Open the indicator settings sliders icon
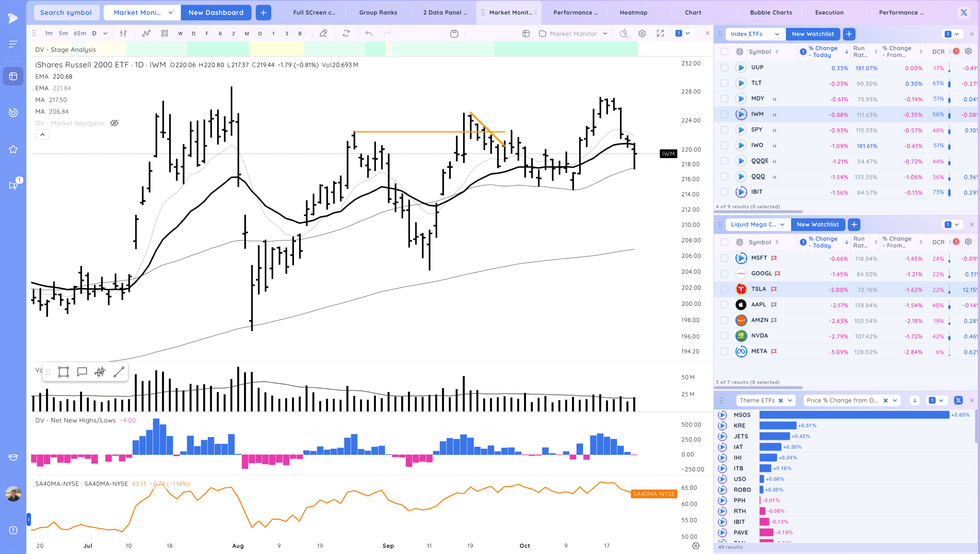 point(123,34)
